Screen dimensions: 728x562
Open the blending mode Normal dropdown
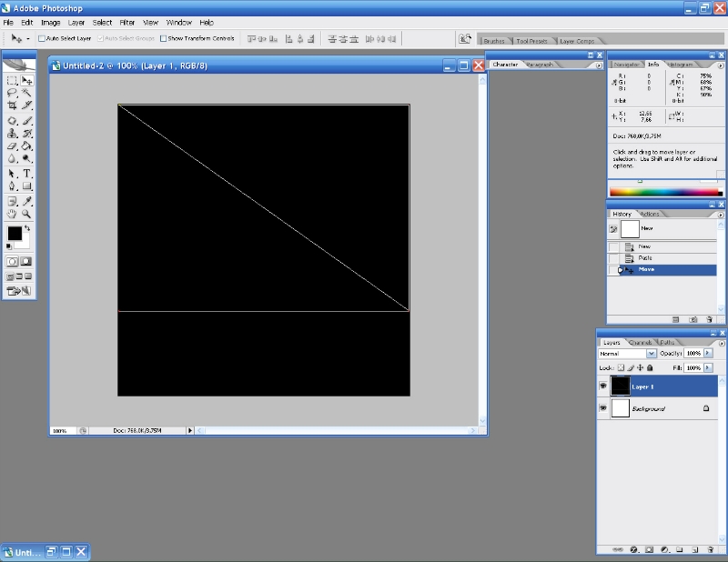coord(651,353)
